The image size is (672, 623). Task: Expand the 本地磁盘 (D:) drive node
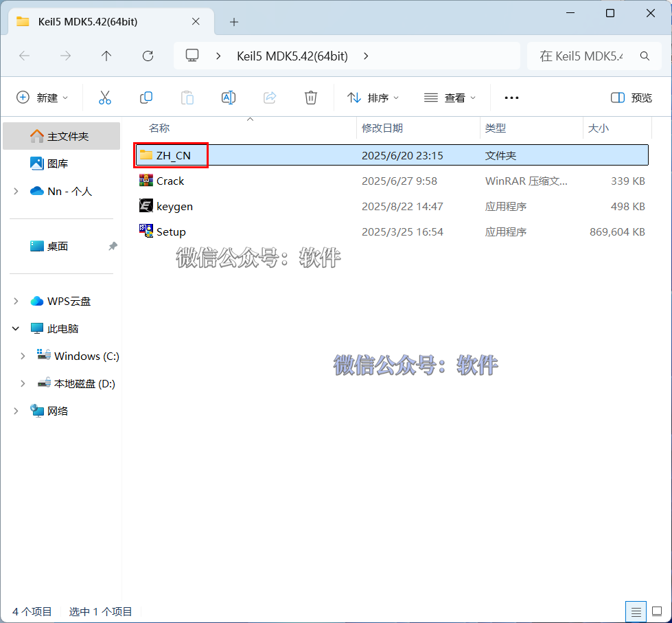tap(23, 383)
